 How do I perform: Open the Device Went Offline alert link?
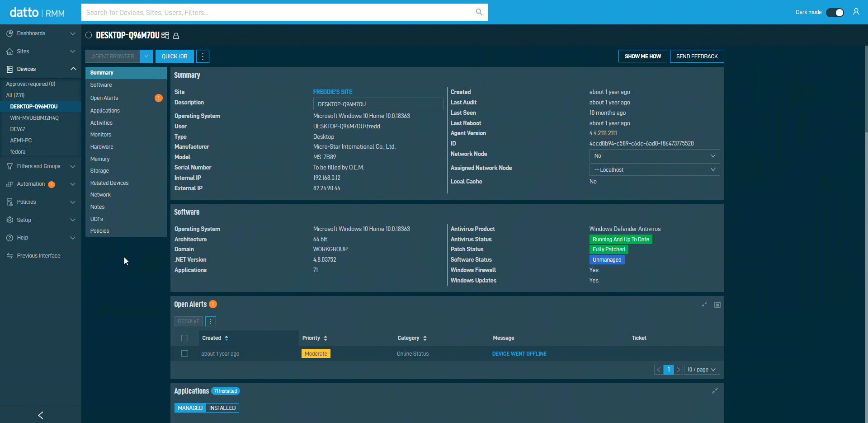click(x=519, y=354)
